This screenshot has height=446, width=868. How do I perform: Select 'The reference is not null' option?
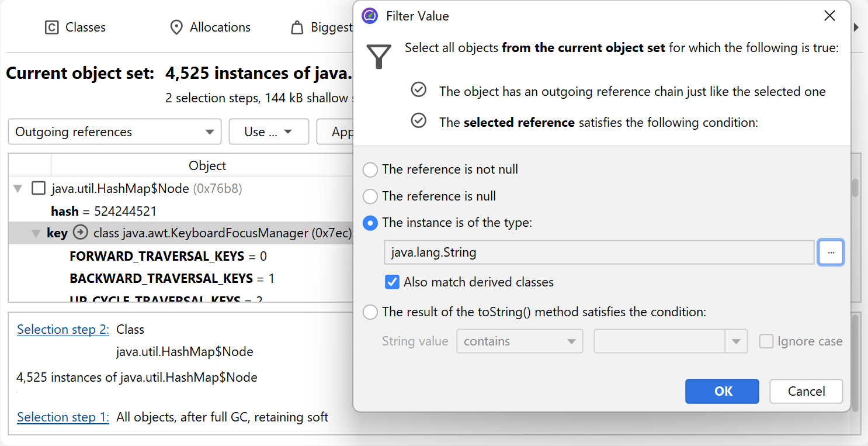point(370,170)
